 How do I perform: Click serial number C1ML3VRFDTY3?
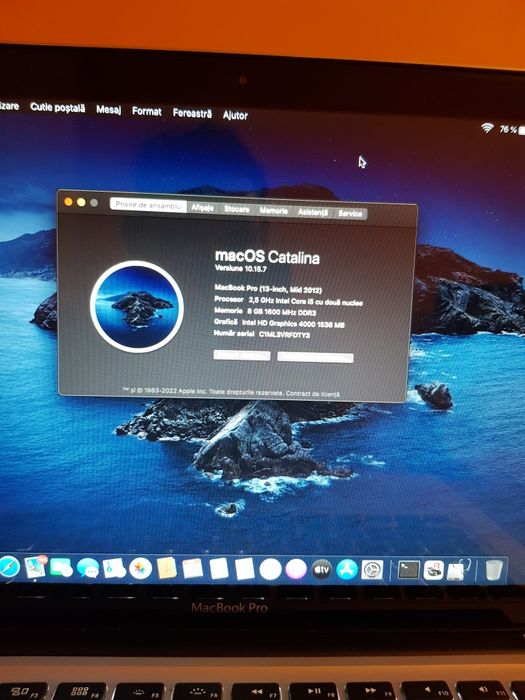(284, 334)
